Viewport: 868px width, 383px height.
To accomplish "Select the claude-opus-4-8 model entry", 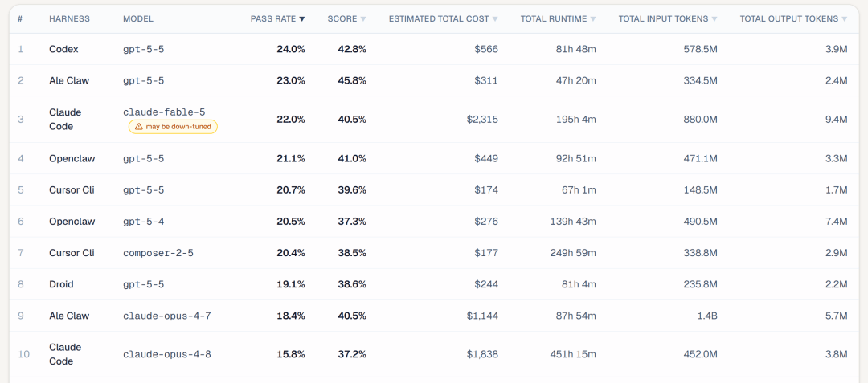I will click(166, 354).
